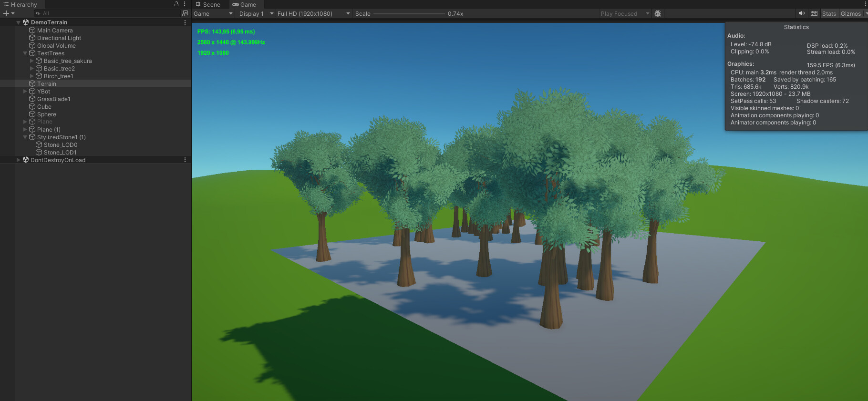Click the bug icon in the Game toolbar
868x401 pixels.
(658, 13)
